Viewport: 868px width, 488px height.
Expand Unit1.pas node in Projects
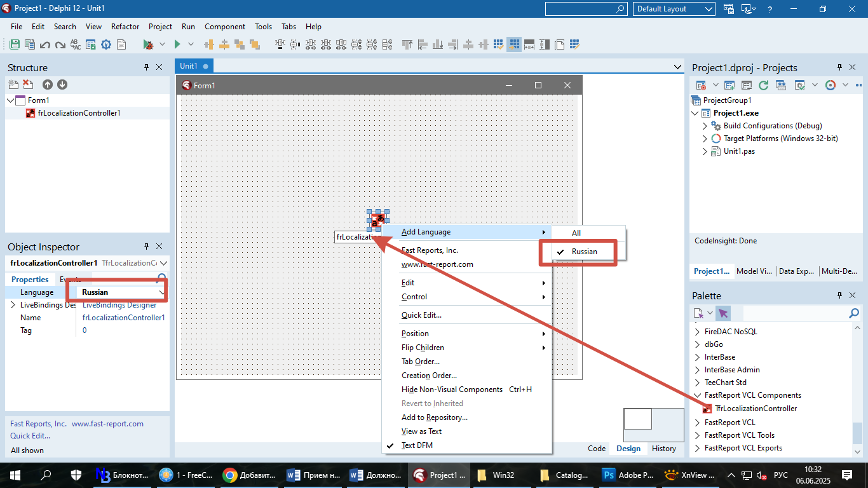pyautogui.click(x=705, y=151)
